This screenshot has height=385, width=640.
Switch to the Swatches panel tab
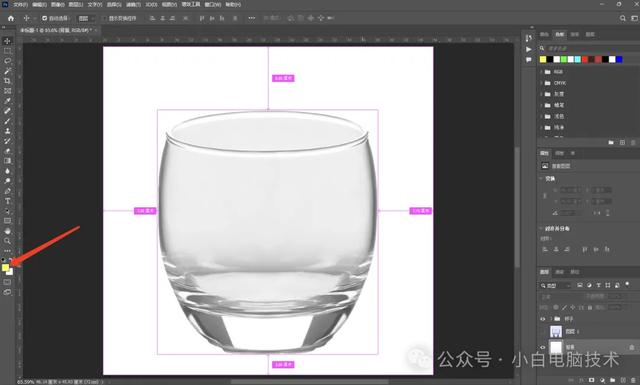pos(559,34)
